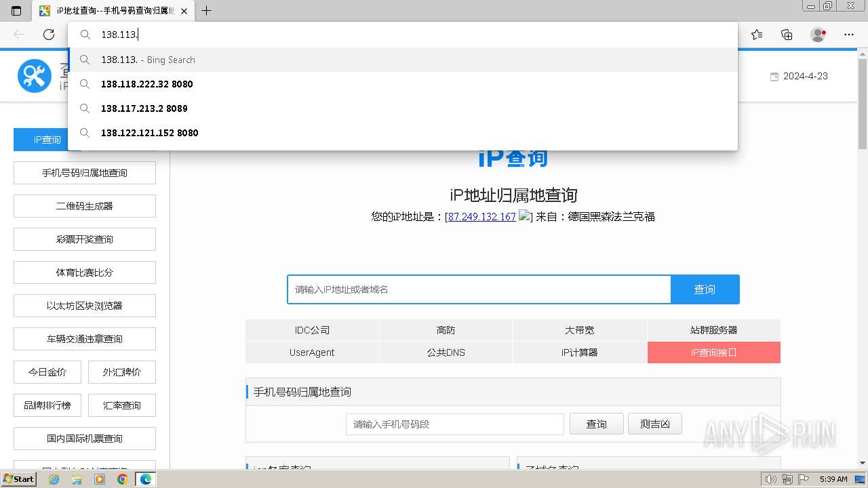Open the 高防 category cell
Viewport: 868px width, 488px height.
(x=446, y=330)
